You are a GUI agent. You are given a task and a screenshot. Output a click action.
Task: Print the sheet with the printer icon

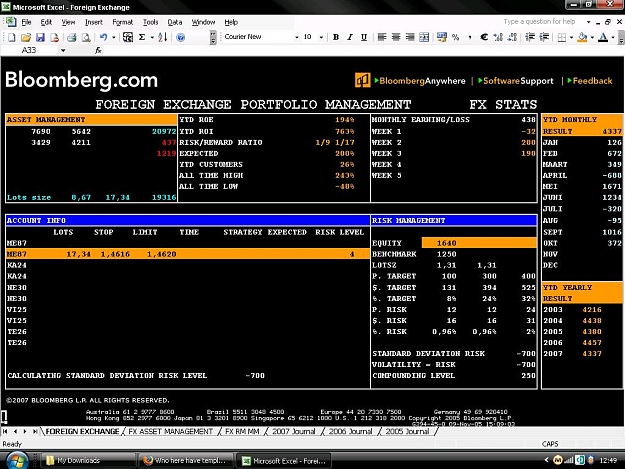pyautogui.click(x=71, y=37)
